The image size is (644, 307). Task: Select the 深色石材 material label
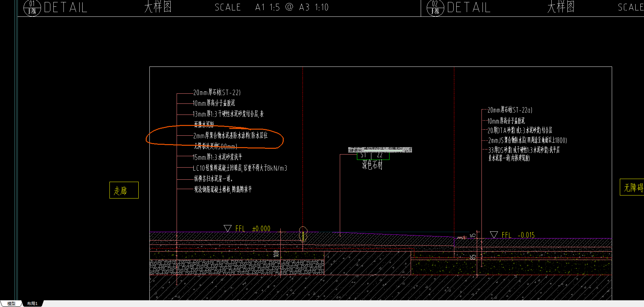coord(372,165)
